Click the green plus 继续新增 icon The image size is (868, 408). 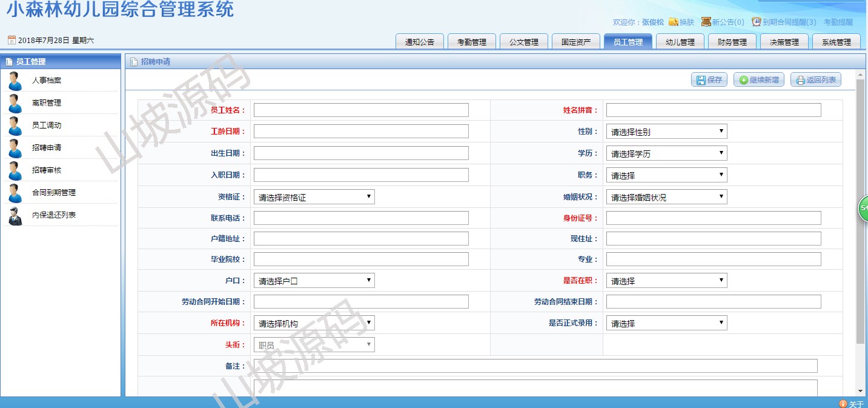point(743,80)
